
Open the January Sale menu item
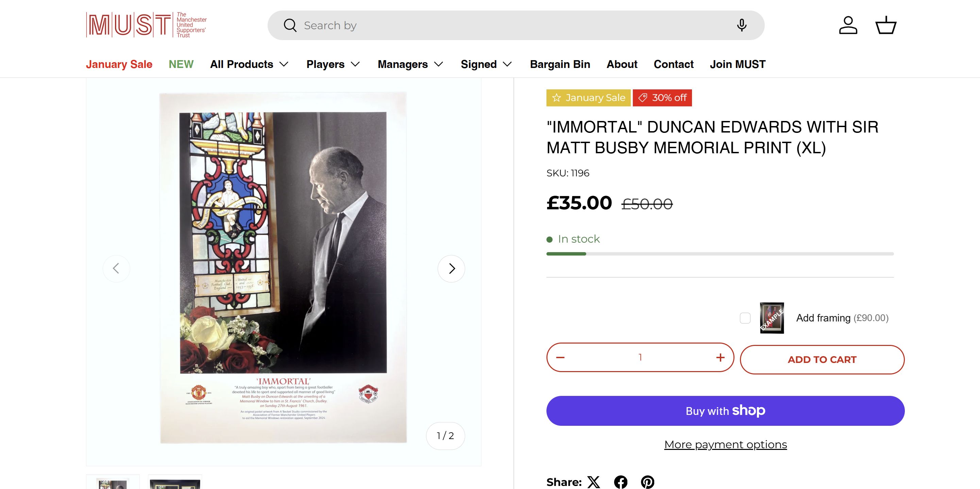119,64
